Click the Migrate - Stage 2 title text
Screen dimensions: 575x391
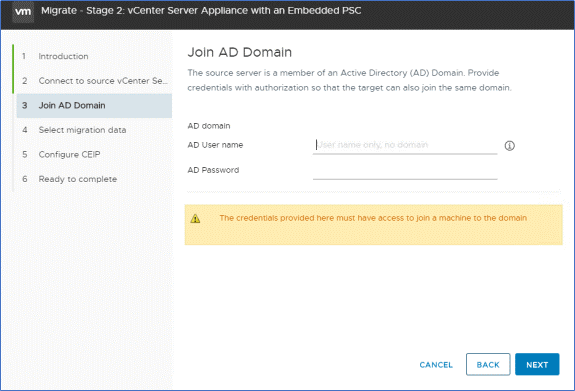201,11
